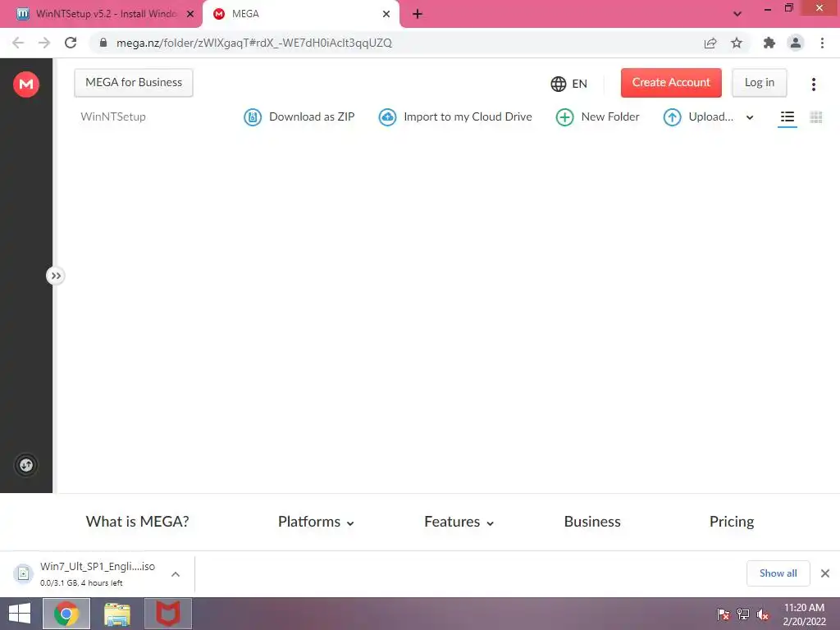Switch to the WinNTSetup v5.2 tab
Screen dimensions: 840x630
(99, 14)
